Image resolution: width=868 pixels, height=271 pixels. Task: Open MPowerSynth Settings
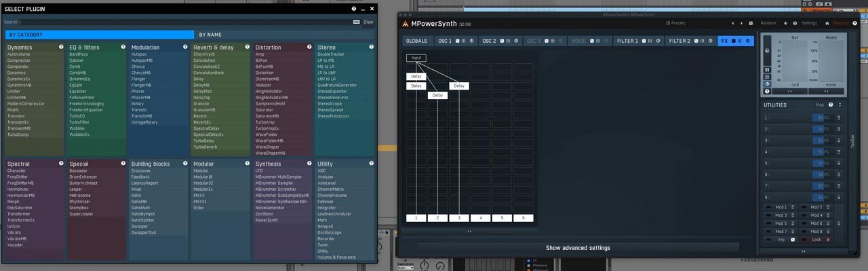click(809, 23)
